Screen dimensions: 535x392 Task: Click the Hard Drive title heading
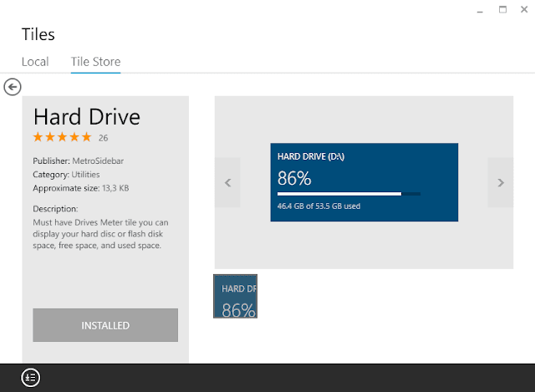87,117
